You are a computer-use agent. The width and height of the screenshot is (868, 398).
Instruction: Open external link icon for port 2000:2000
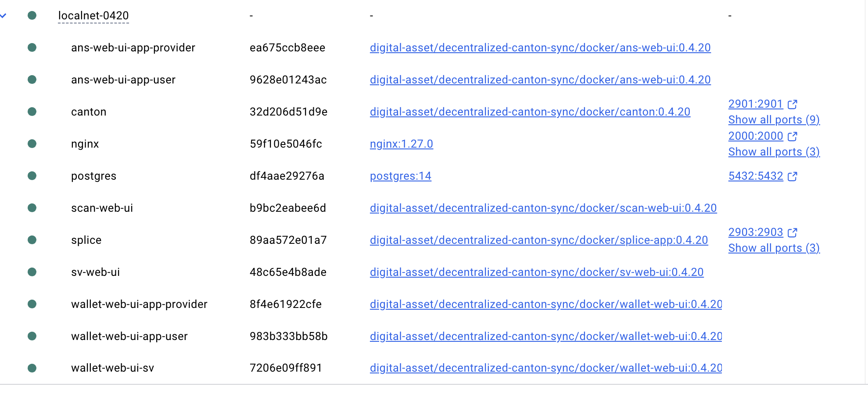[x=792, y=137]
